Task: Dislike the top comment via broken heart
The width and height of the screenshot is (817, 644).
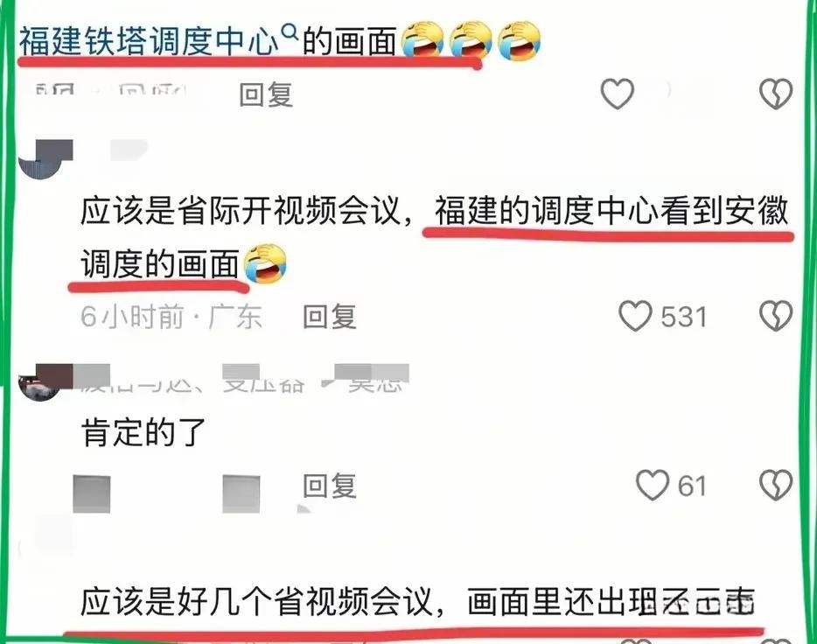Action: pos(776,94)
